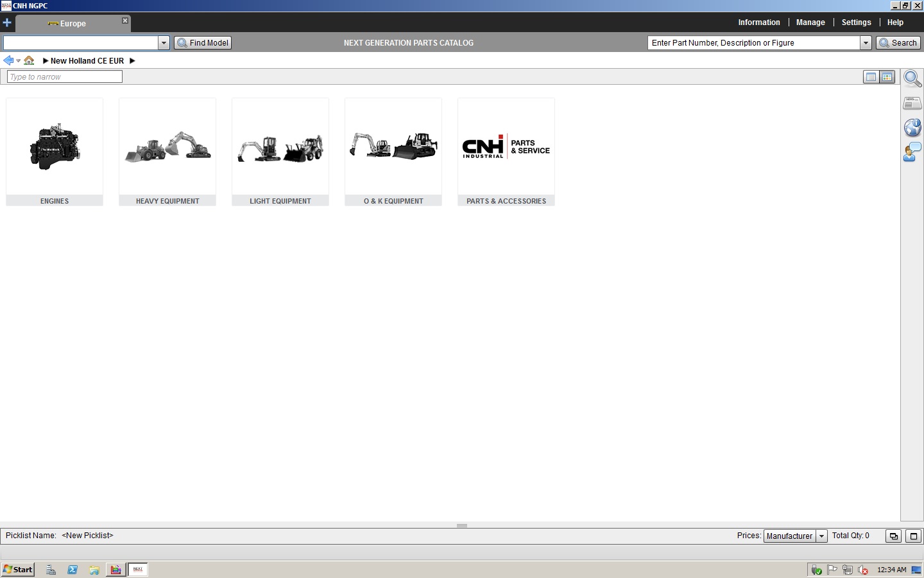Open Windows Explorer from the taskbar
Image resolution: width=924 pixels, height=578 pixels.
coord(94,570)
